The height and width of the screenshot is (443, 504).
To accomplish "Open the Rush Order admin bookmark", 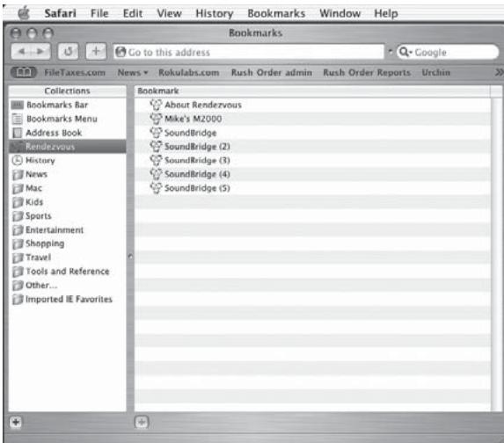I will 271,73.
